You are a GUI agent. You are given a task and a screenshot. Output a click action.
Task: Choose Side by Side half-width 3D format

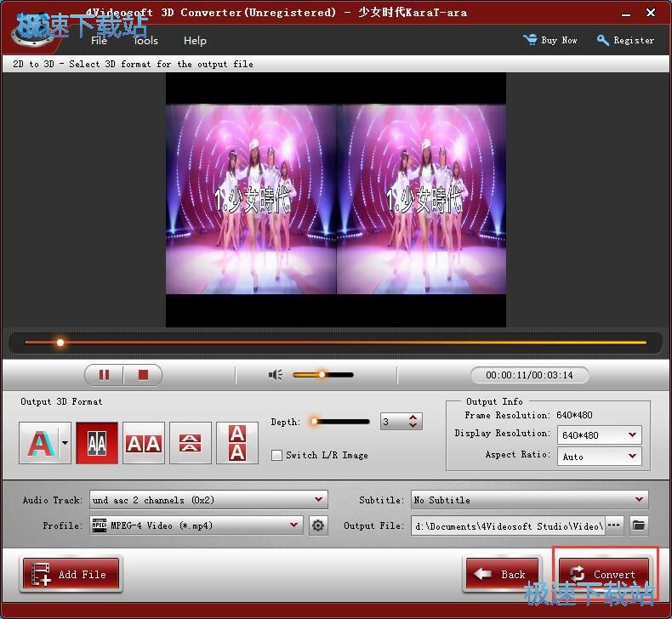click(x=97, y=443)
